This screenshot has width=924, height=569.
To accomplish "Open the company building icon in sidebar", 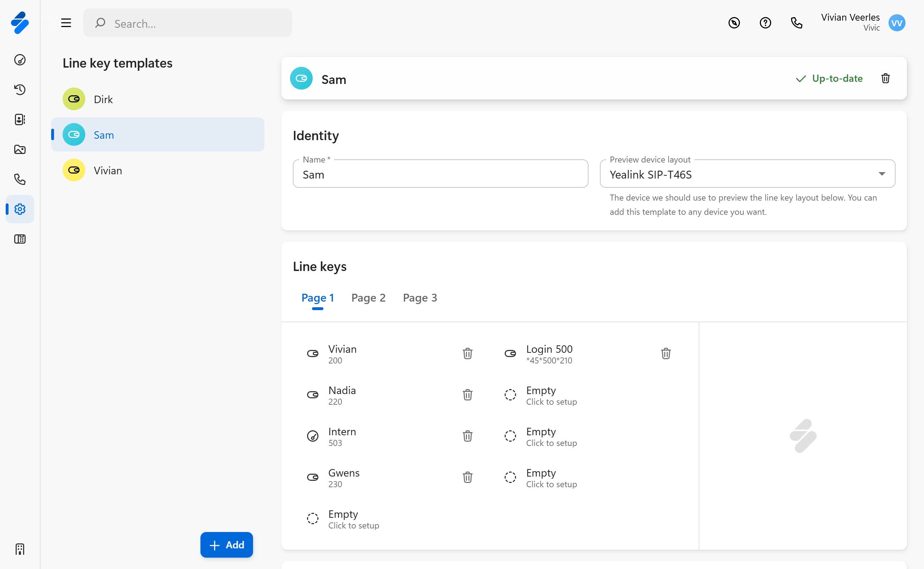I will (20, 549).
